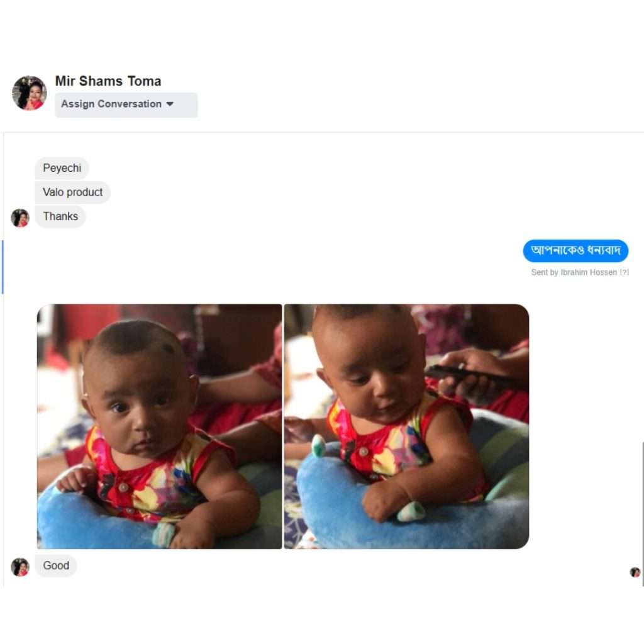644x644 pixels.
Task: Click the small seen-receipt avatar at bottom right
Action: (x=635, y=572)
